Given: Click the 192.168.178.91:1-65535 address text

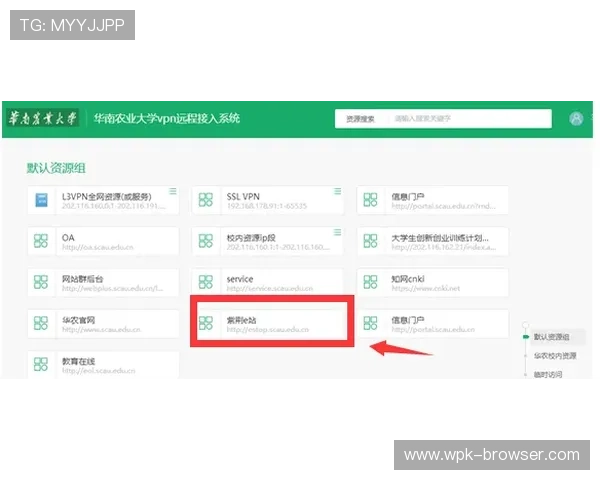Looking at the screenshot, I should pyautogui.click(x=267, y=206).
